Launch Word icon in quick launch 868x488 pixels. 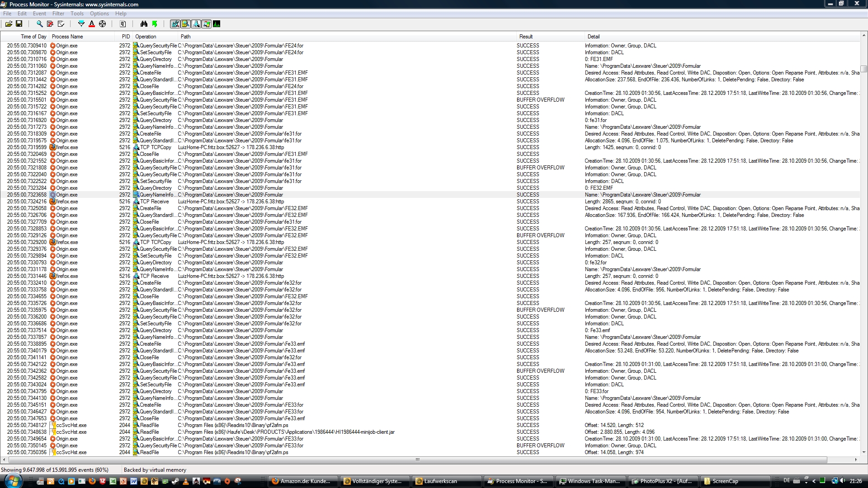point(134,481)
